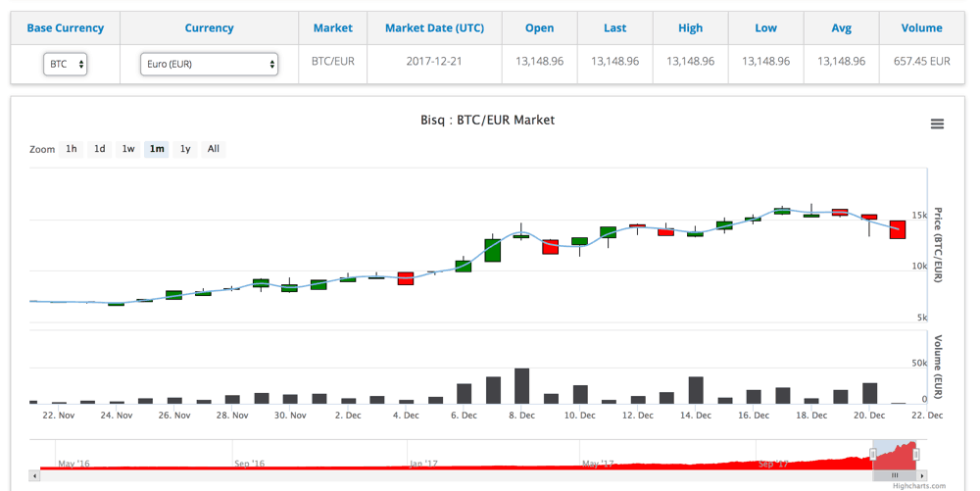Click the navigator scrollbar right arrow

pyautogui.click(x=922, y=476)
